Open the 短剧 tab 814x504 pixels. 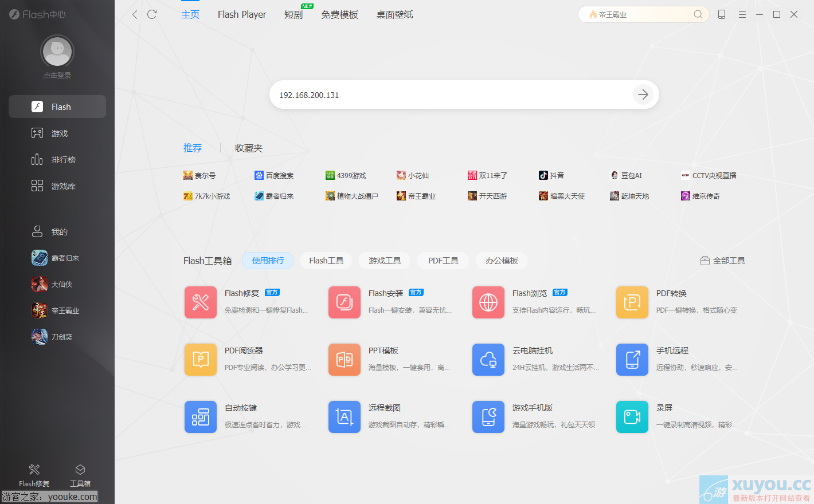tap(293, 14)
